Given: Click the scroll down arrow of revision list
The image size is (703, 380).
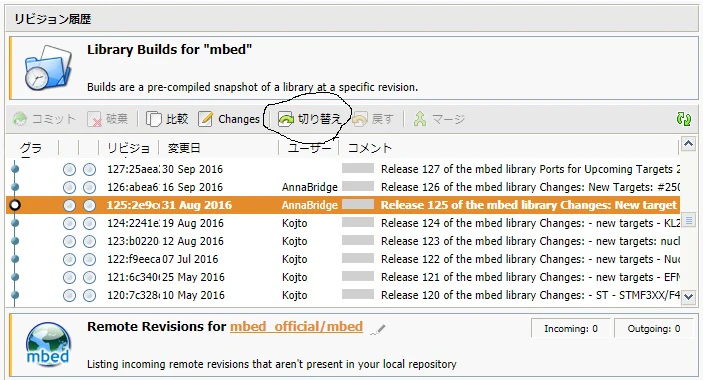Looking at the screenshot, I should click(x=689, y=296).
